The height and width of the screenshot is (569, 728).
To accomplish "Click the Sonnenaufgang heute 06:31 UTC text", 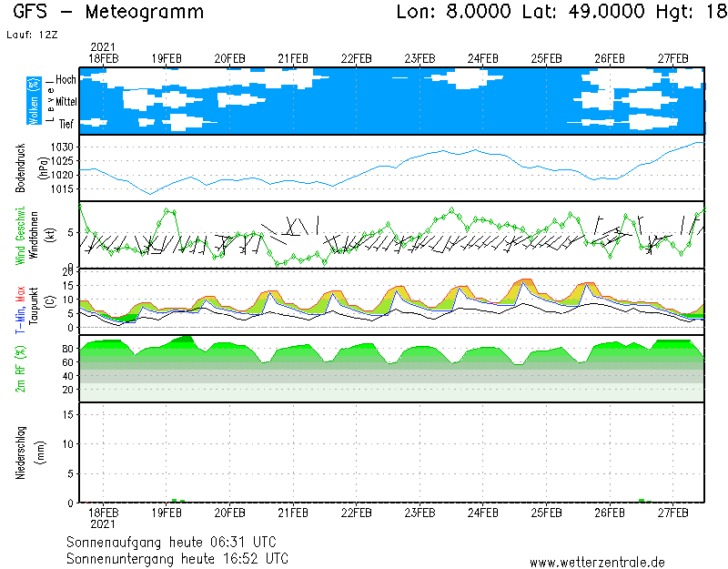I will (177, 542).
